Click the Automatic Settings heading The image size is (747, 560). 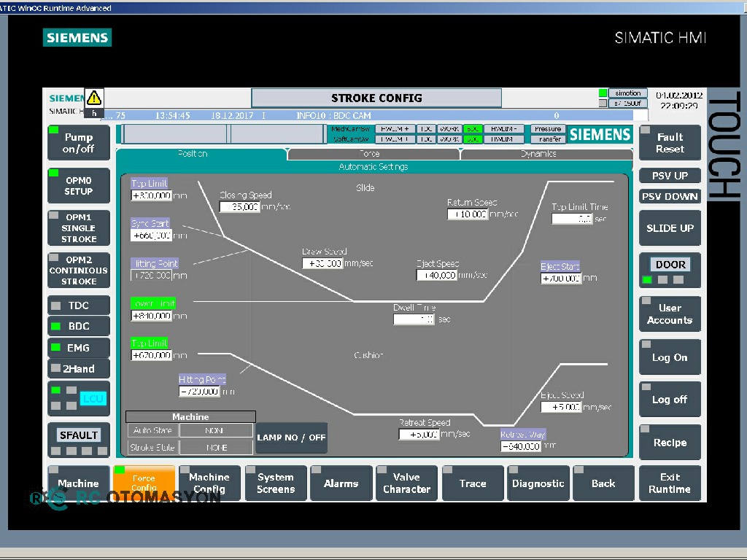pyautogui.click(x=373, y=167)
